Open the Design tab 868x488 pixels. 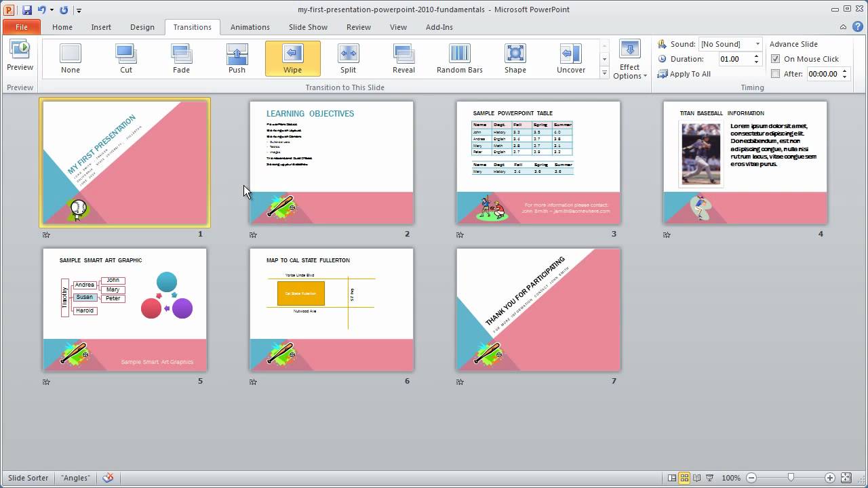[142, 27]
